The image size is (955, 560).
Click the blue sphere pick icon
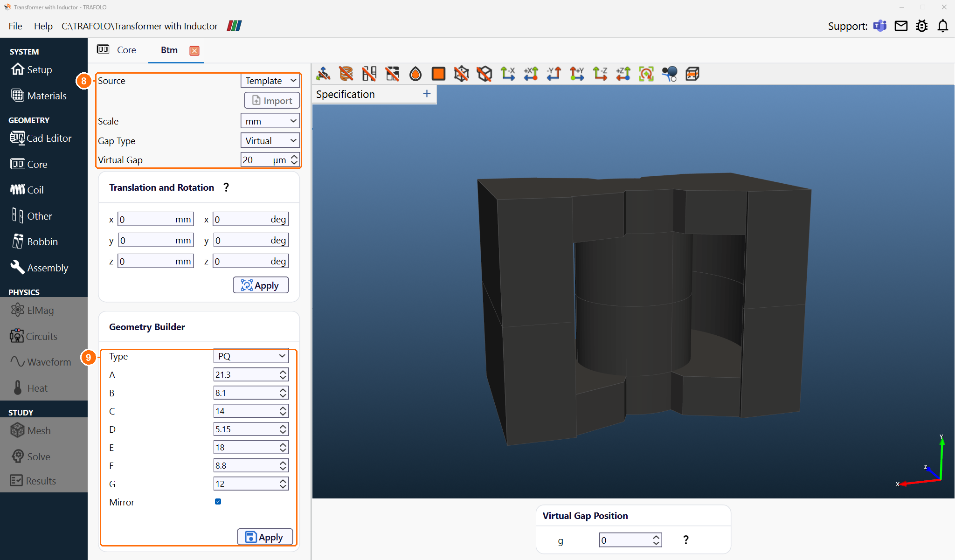(x=669, y=74)
